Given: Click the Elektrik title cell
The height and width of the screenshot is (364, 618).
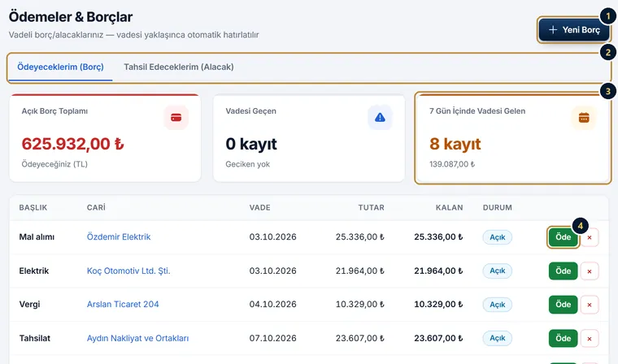Looking at the screenshot, I should (x=34, y=271).
